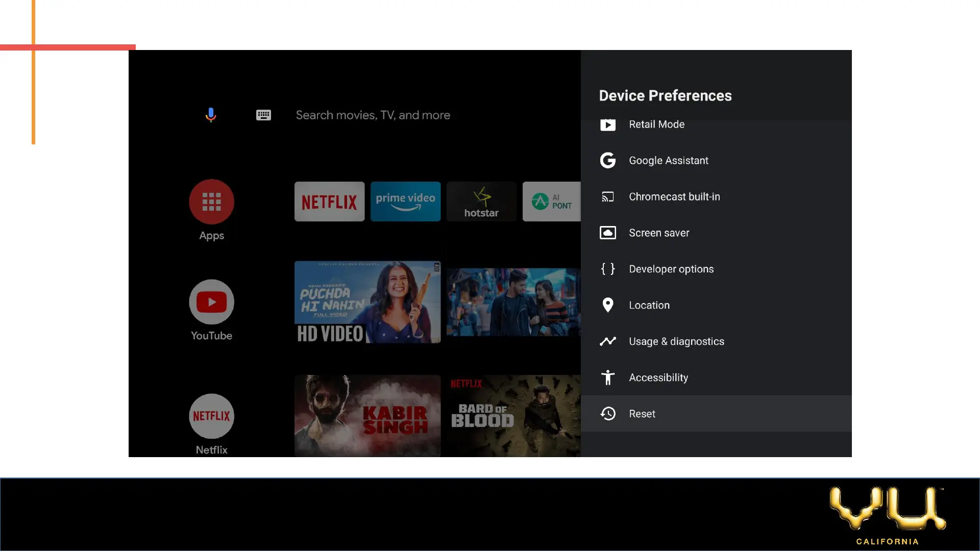Open the red Apps grid icon

pos(211,202)
